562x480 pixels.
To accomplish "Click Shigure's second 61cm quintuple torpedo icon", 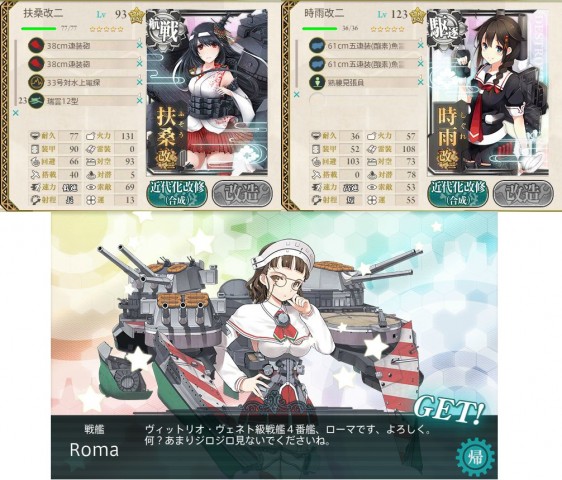I will pyautogui.click(x=317, y=64).
